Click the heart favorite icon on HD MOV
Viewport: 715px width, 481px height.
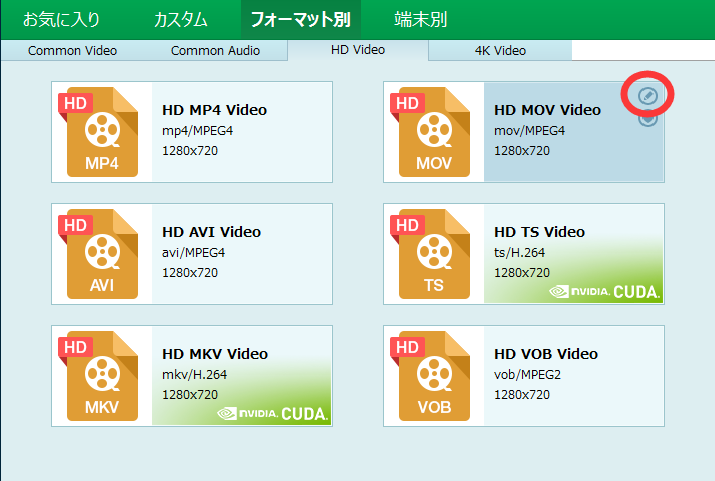click(x=648, y=119)
